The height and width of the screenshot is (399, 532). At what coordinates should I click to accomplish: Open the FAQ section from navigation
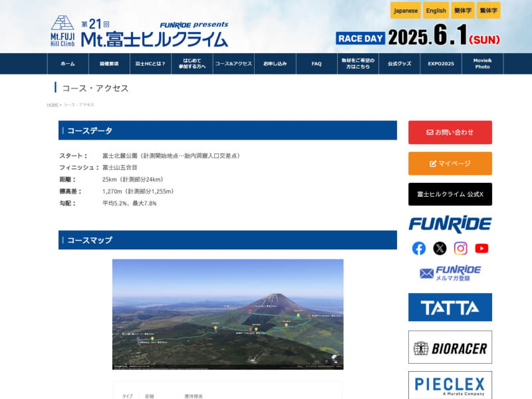[317, 63]
